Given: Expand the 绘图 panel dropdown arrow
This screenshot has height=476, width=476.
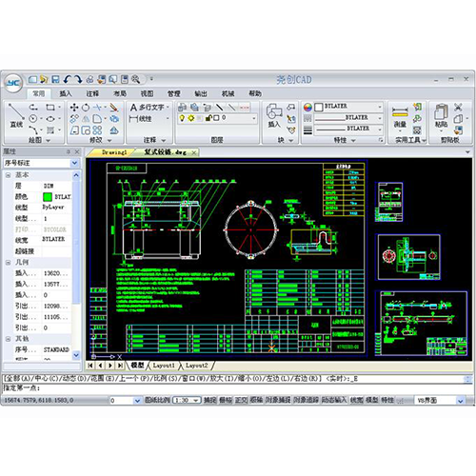Looking at the screenshot, I should coord(49,140).
